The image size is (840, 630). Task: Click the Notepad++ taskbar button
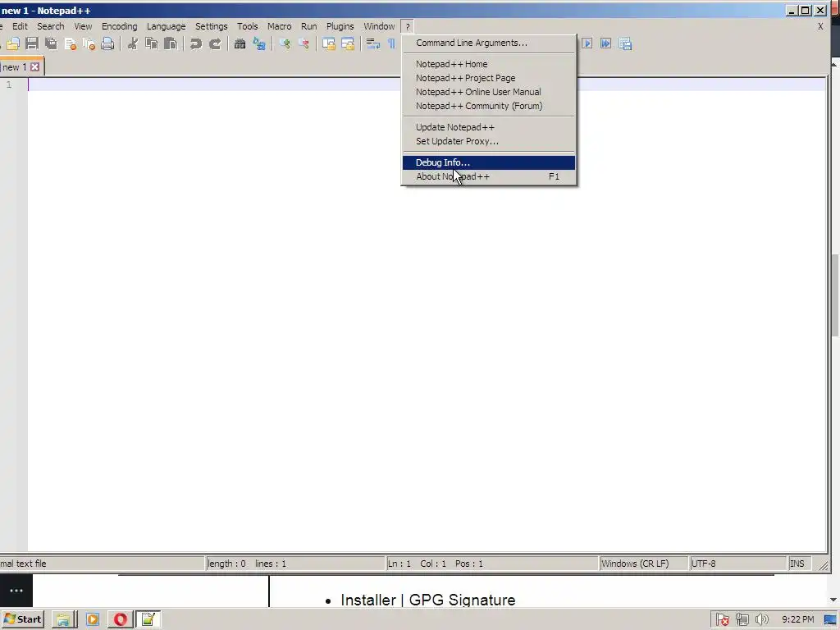(148, 619)
